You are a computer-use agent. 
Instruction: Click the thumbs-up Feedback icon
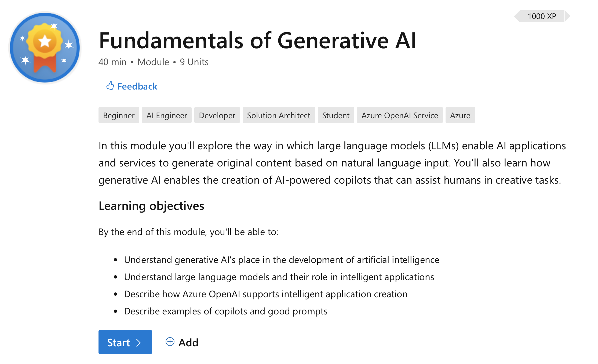[110, 86]
